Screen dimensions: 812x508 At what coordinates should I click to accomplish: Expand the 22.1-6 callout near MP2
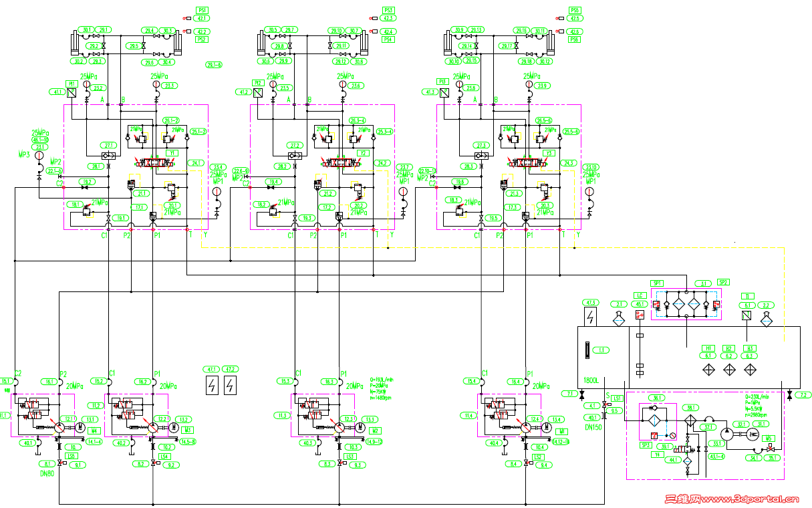point(53,172)
